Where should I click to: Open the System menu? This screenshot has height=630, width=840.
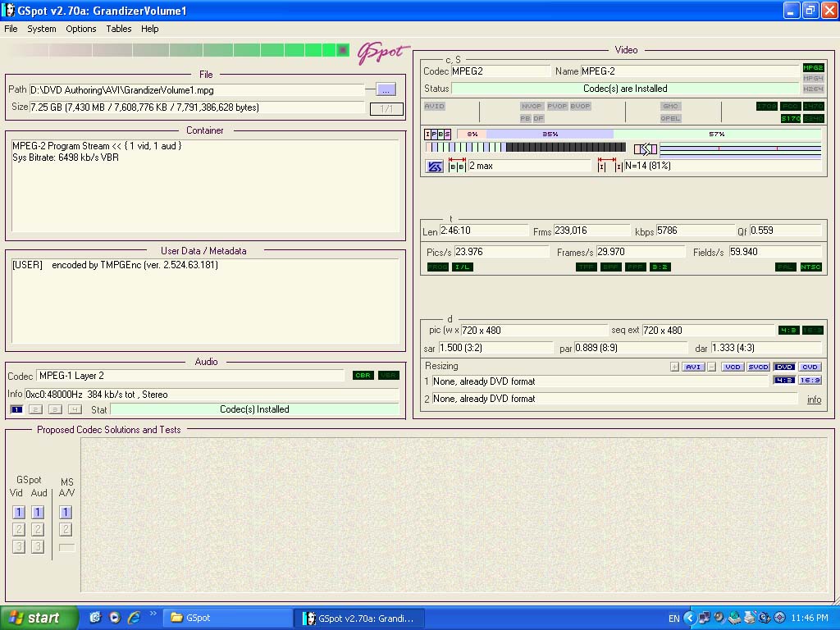point(42,29)
